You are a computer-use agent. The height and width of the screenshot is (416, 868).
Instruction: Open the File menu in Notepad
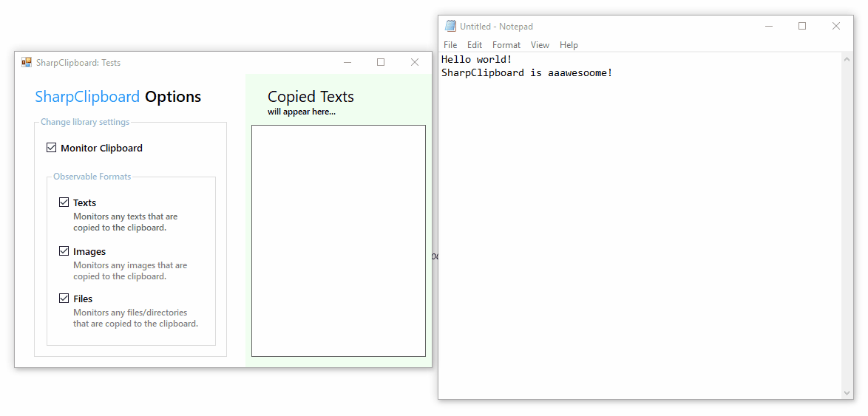450,45
